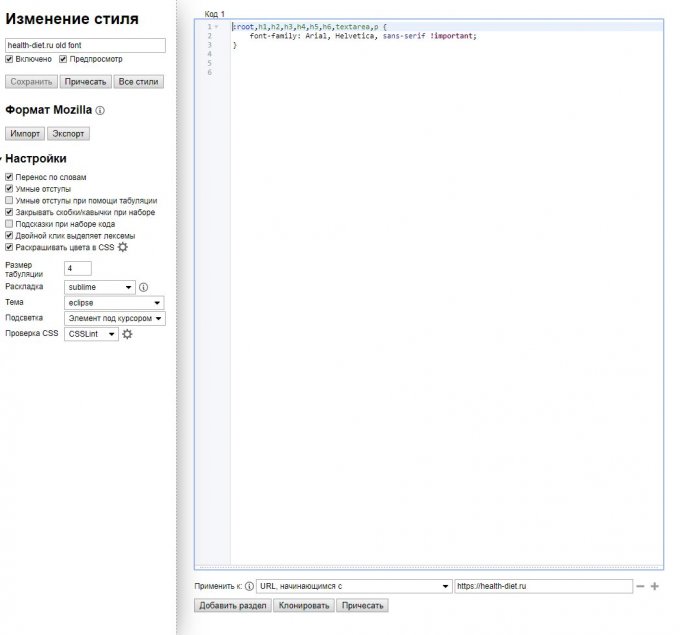Disable the Предпросмотр checkbox
The image size is (680, 635).
[63, 59]
